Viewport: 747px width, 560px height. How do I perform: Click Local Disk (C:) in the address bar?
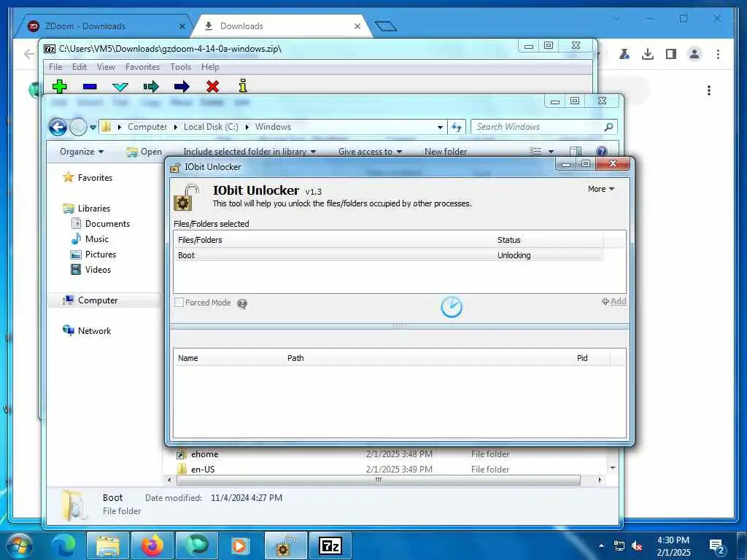[x=211, y=127]
